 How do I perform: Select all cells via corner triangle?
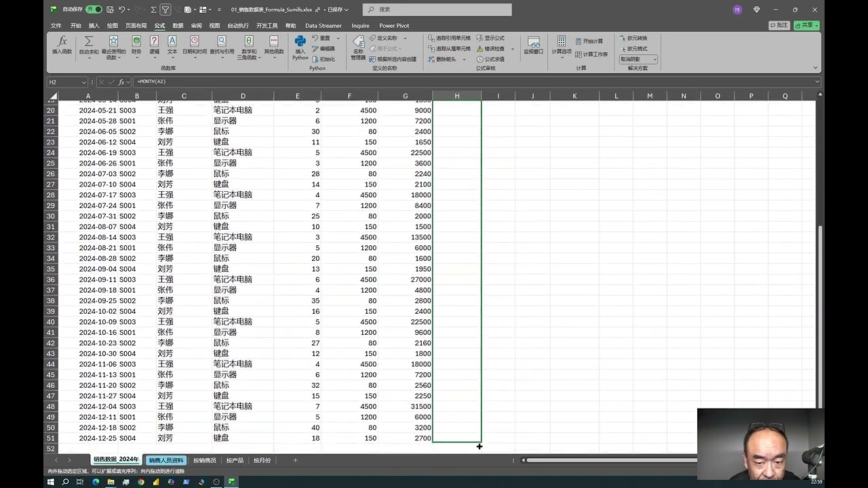click(x=54, y=96)
